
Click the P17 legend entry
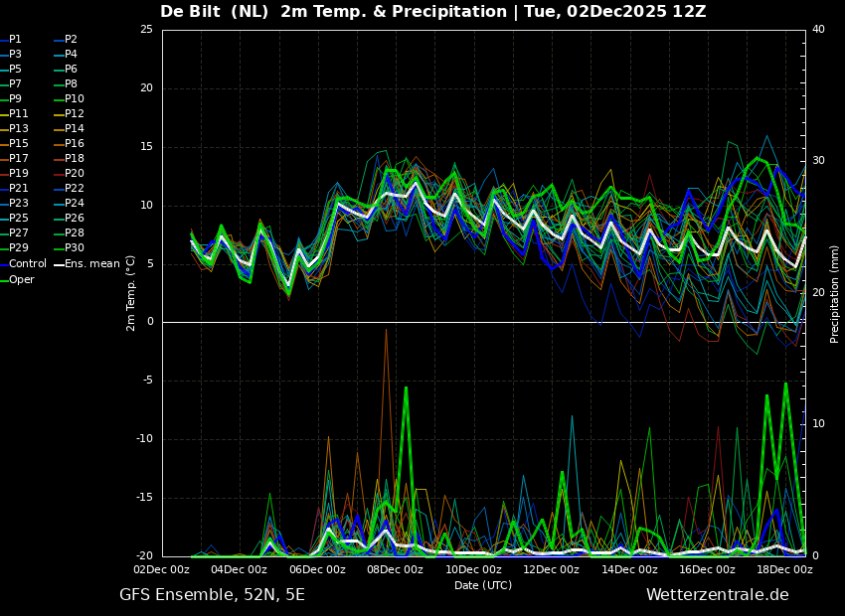point(18,159)
